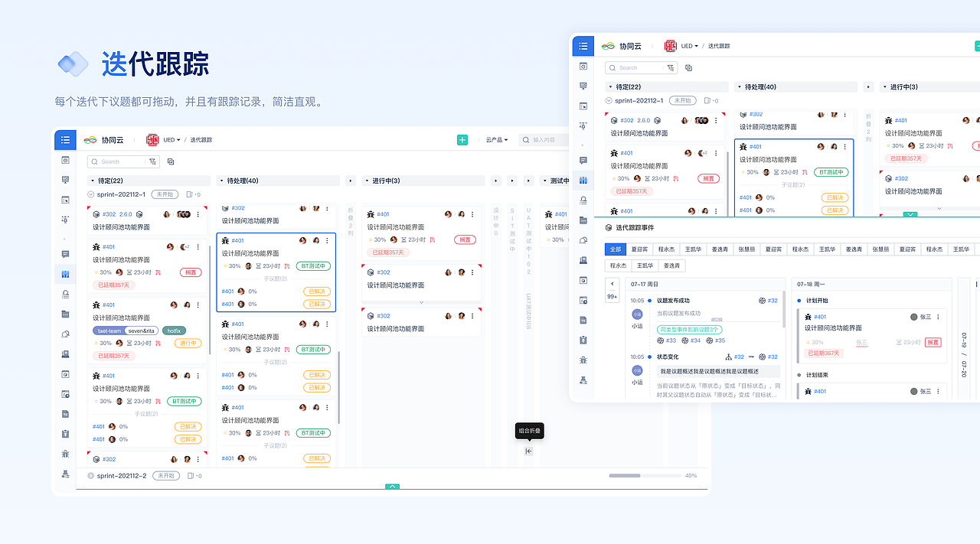Collapse the 待定(22) column in back window
Viewport: 980px width, 544px height.
point(93,181)
